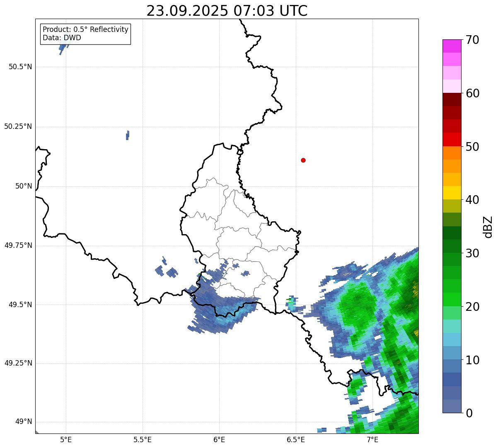Click the colorbar tick value 20
498x448 pixels.
472,307
